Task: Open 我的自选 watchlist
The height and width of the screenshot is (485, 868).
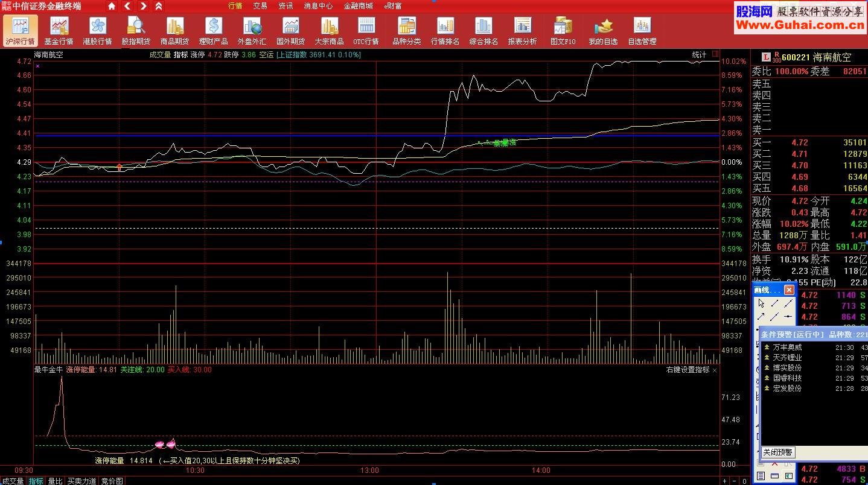Action: [x=603, y=31]
